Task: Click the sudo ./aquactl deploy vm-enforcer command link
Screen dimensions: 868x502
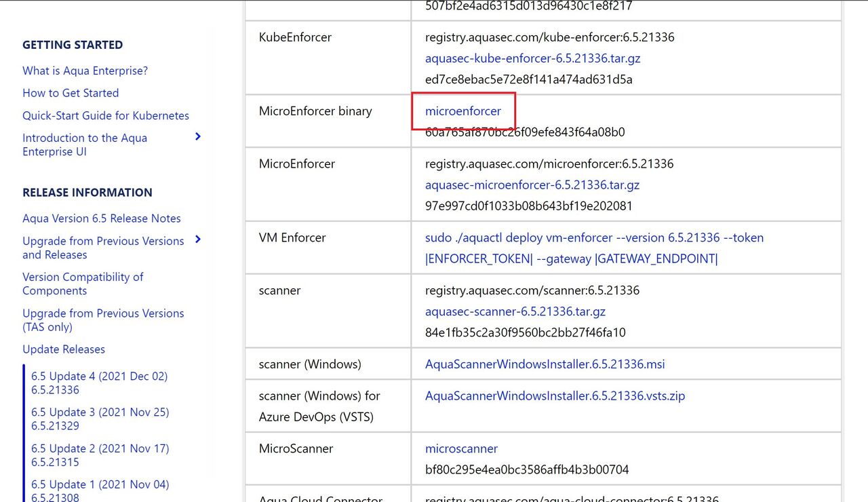Action: coord(594,248)
